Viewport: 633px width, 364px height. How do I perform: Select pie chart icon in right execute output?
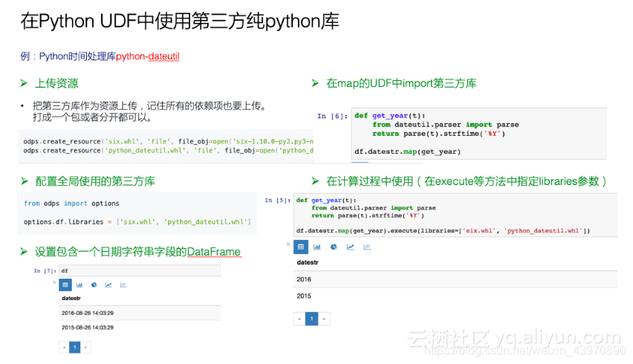(334, 247)
